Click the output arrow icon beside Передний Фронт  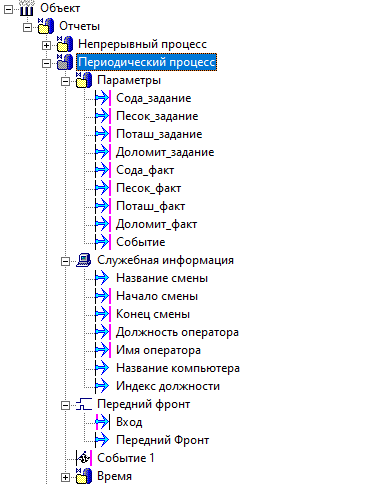tap(102, 440)
